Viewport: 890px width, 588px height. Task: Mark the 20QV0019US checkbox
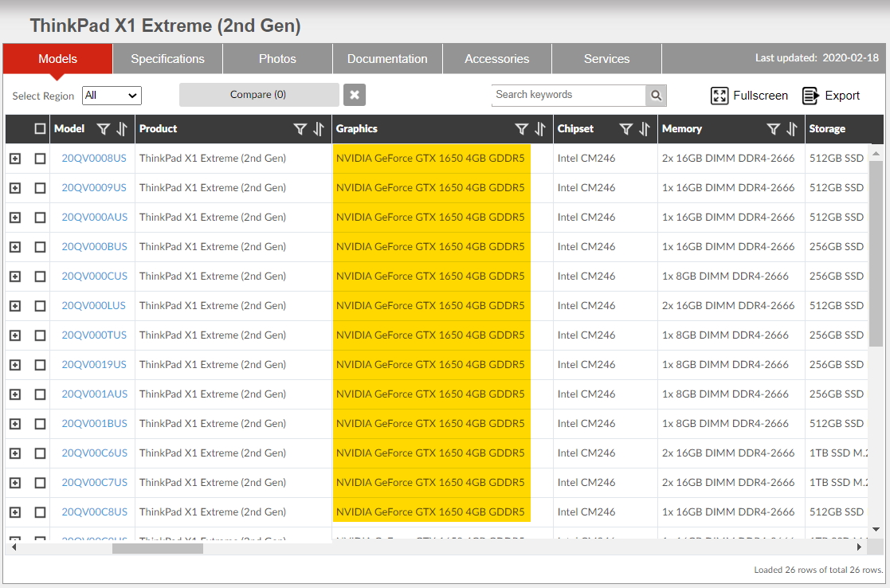40,365
